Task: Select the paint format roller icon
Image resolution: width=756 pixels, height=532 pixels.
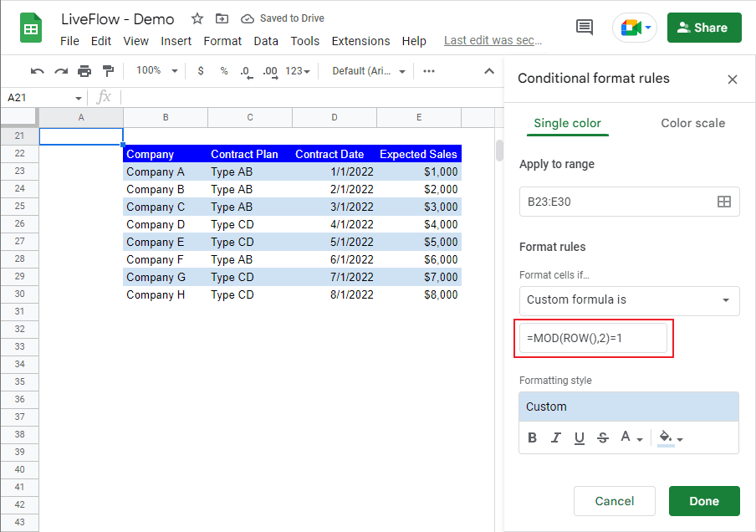Action: (108, 71)
